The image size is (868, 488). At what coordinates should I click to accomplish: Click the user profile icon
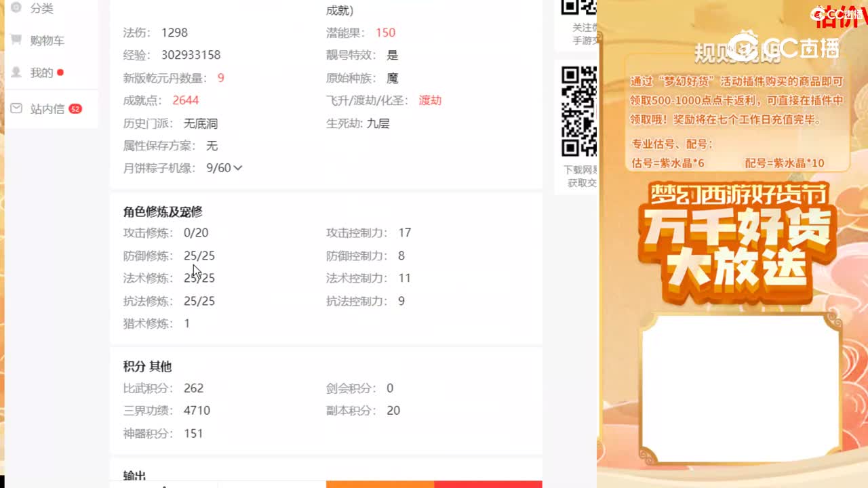(x=16, y=72)
